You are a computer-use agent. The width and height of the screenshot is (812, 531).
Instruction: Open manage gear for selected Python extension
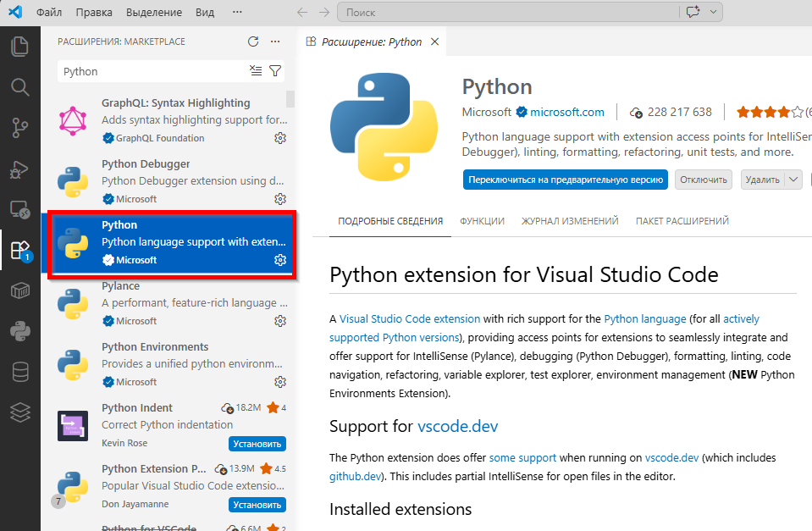(x=280, y=260)
